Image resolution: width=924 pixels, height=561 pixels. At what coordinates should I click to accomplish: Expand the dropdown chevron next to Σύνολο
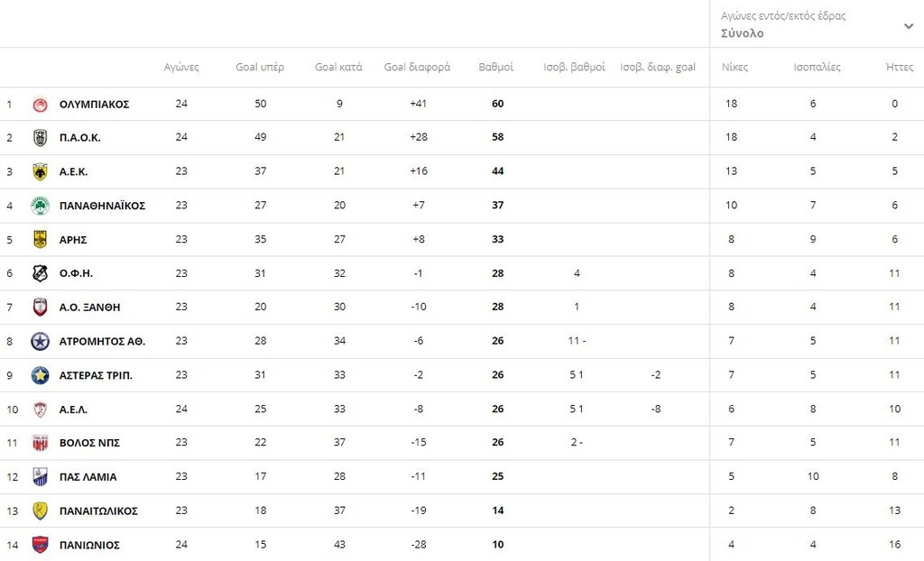click(909, 26)
